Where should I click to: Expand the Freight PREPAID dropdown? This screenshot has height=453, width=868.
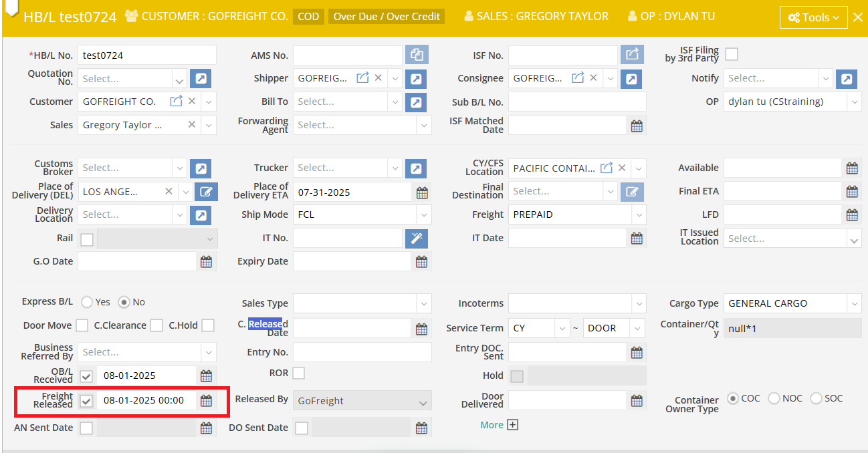(x=639, y=215)
